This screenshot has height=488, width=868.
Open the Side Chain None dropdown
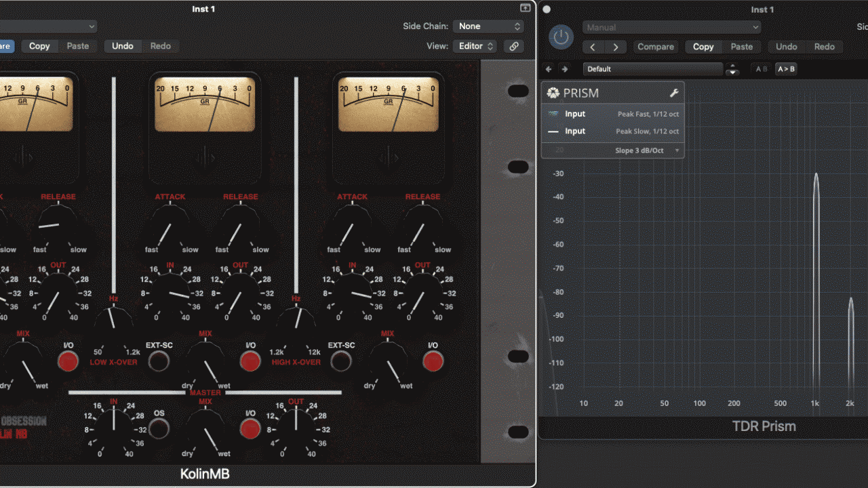pos(488,26)
